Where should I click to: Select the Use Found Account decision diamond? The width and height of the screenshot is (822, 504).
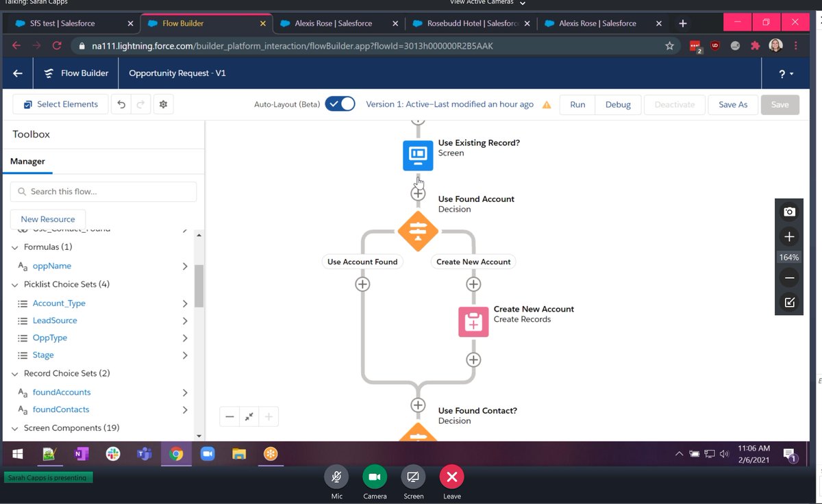(418, 230)
